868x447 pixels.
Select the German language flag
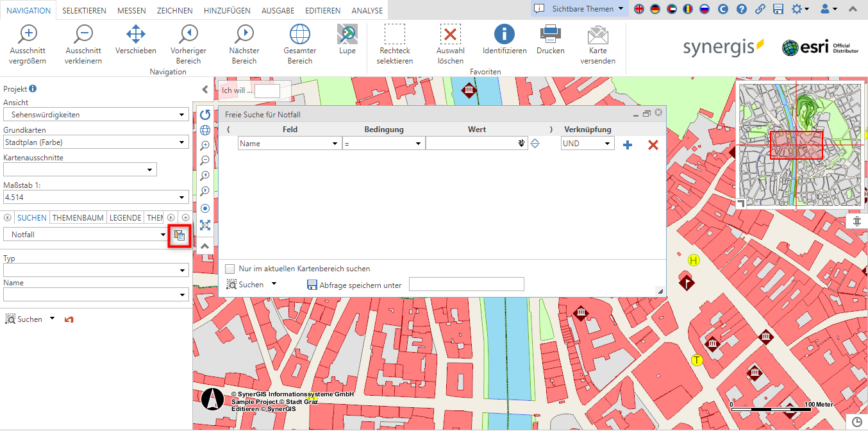[x=655, y=10]
